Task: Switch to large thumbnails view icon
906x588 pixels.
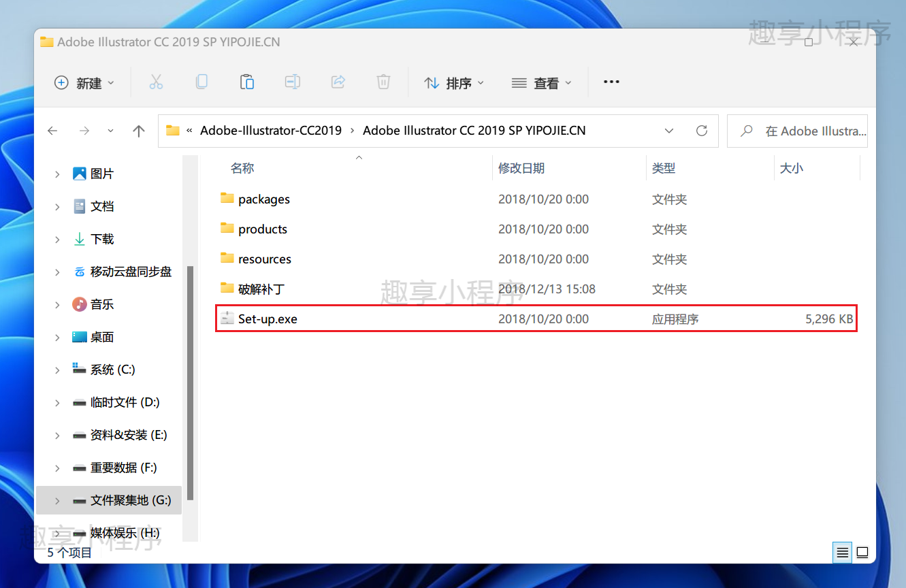Action: [x=862, y=552]
